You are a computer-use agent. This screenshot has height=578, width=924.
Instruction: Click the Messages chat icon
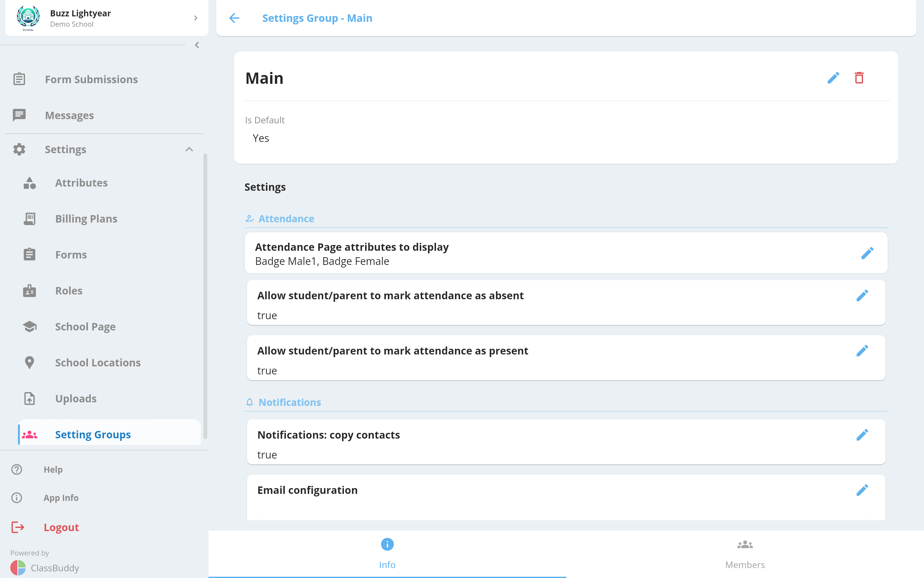point(19,115)
